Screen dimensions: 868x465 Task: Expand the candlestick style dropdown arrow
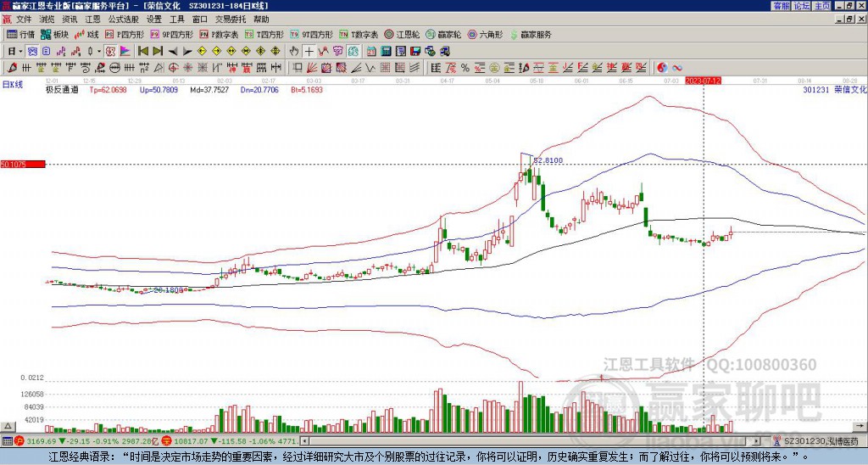99,52
